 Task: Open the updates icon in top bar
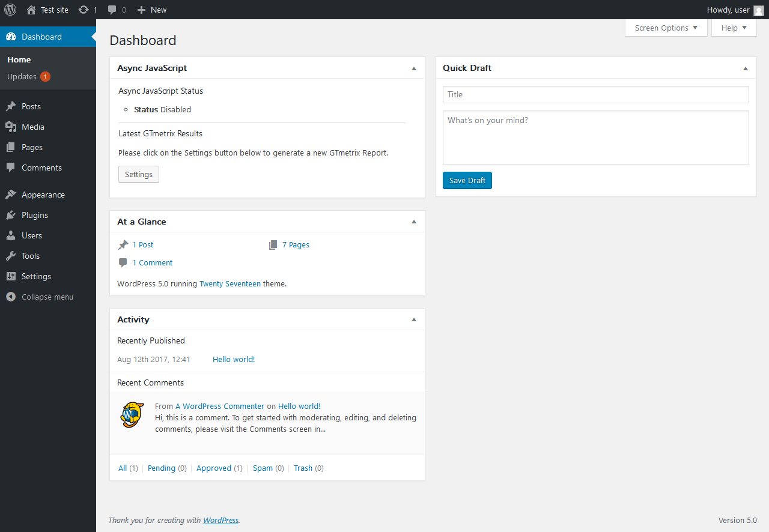pos(84,10)
